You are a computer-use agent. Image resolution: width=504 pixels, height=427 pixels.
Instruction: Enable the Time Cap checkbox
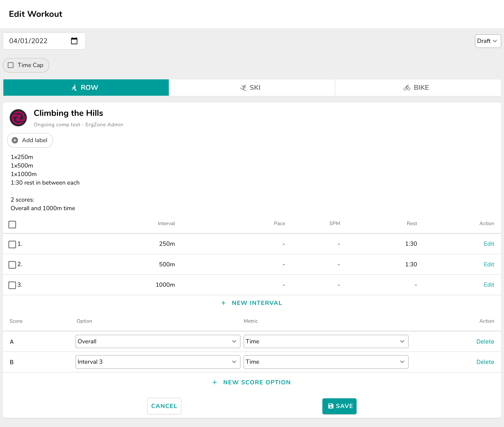11,65
